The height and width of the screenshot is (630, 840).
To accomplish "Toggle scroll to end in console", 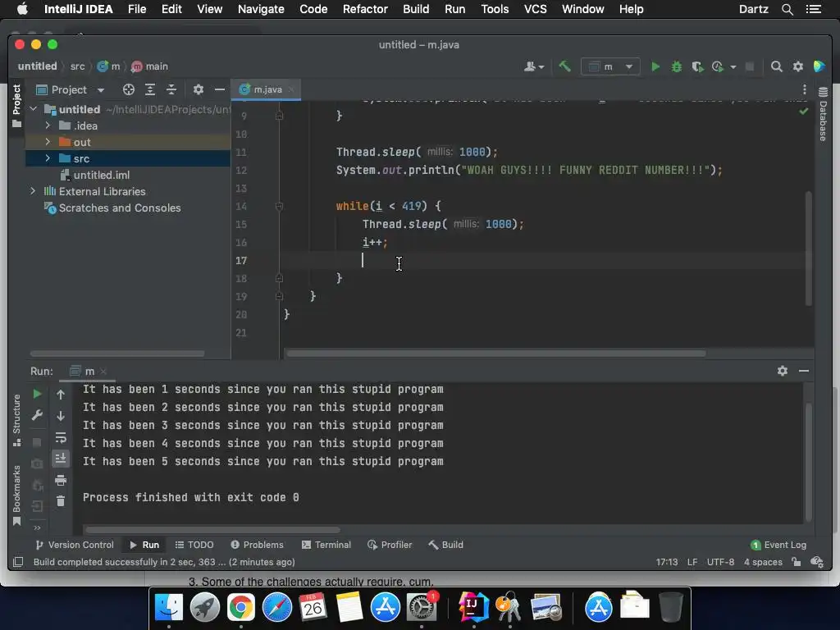I will [61, 459].
